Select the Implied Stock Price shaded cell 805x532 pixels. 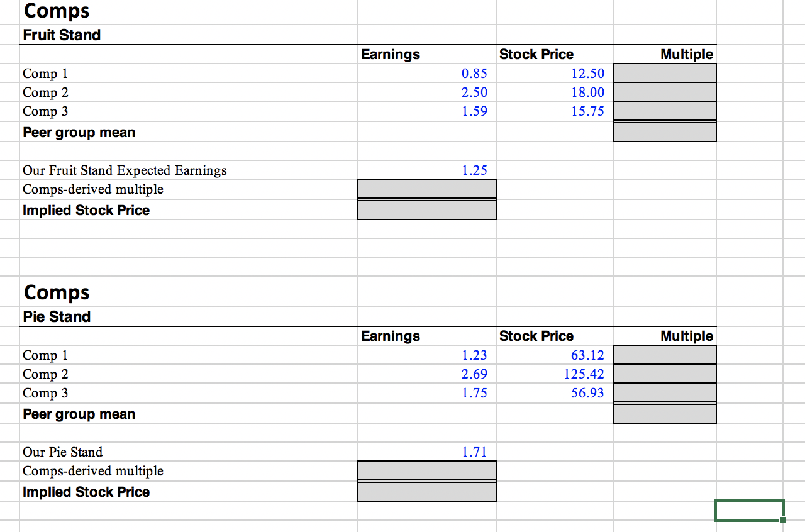pos(426,210)
